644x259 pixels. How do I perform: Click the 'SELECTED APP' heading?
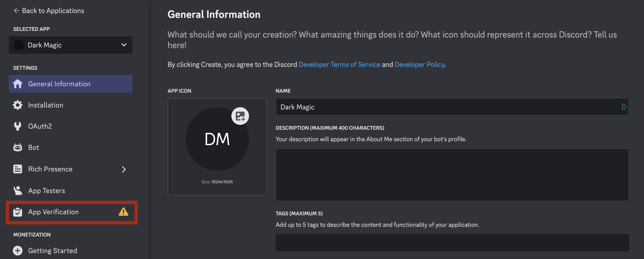pos(31,29)
